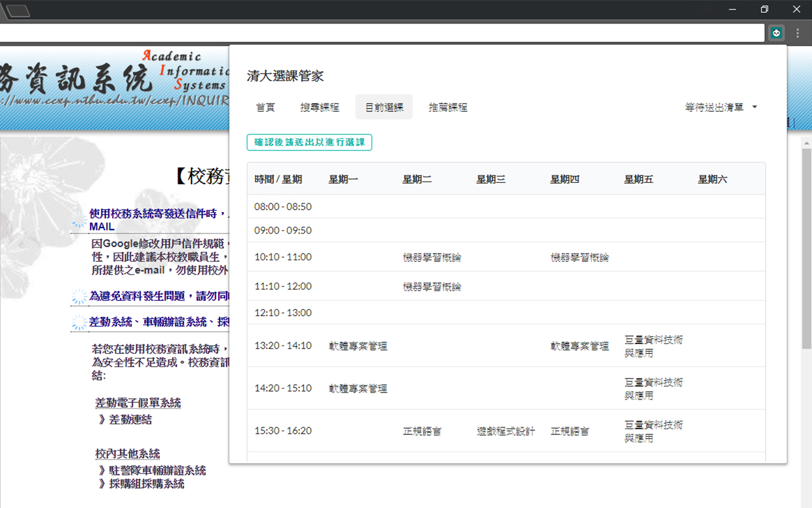
Task: Click 巨量資料技術與應用 on Friday at 14:20
Action: pos(654,389)
